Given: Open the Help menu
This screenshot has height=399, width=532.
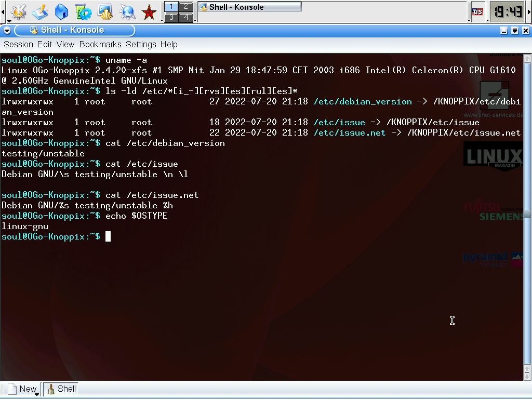Looking at the screenshot, I should click(169, 45).
